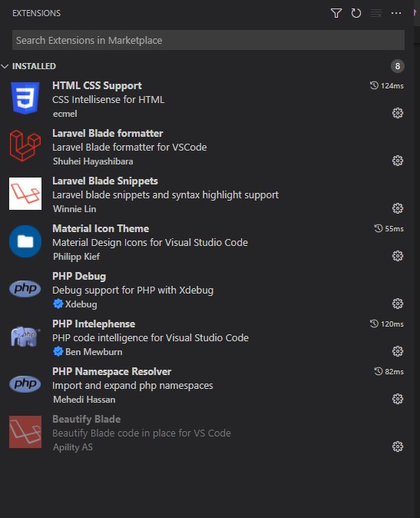Click the installed count badge showing 8

coord(398,66)
